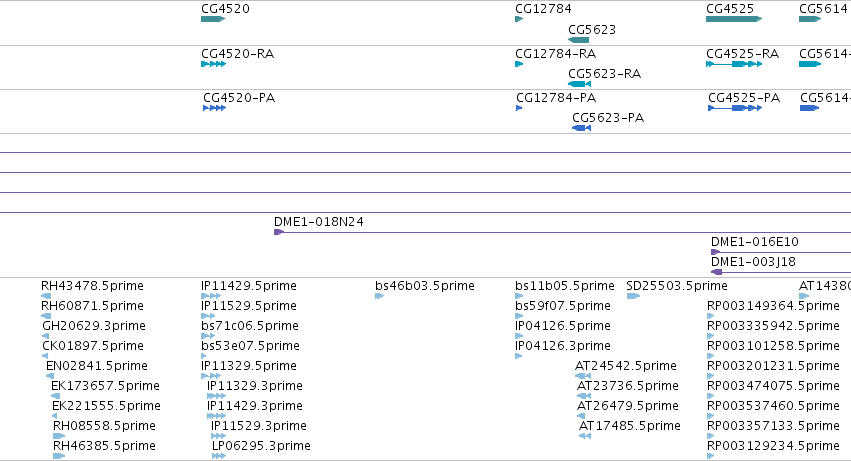Select the CG4525-RA transcript glyph
Viewport: 851px width, 461px height.
click(x=734, y=64)
